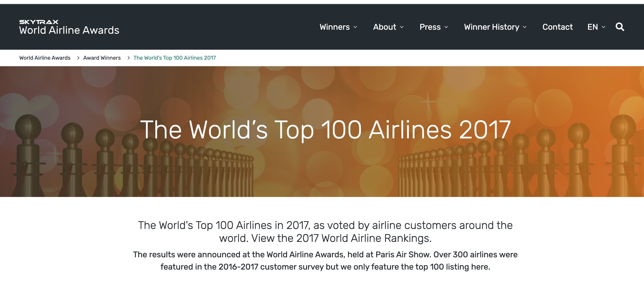Click the sentence View the 2017 World Airline Rankings
Image resolution: width=644 pixels, height=285 pixels.
341,238
